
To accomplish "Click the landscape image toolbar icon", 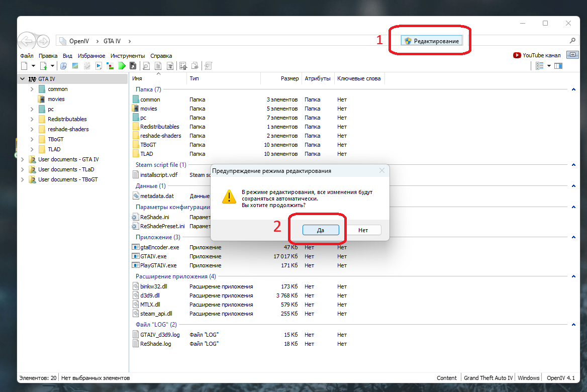I will 75,66.
